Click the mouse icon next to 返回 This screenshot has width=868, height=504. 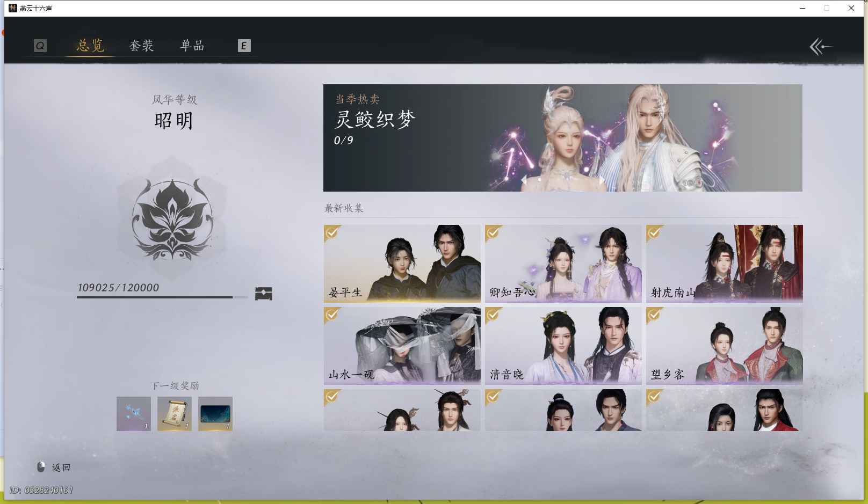(x=41, y=467)
